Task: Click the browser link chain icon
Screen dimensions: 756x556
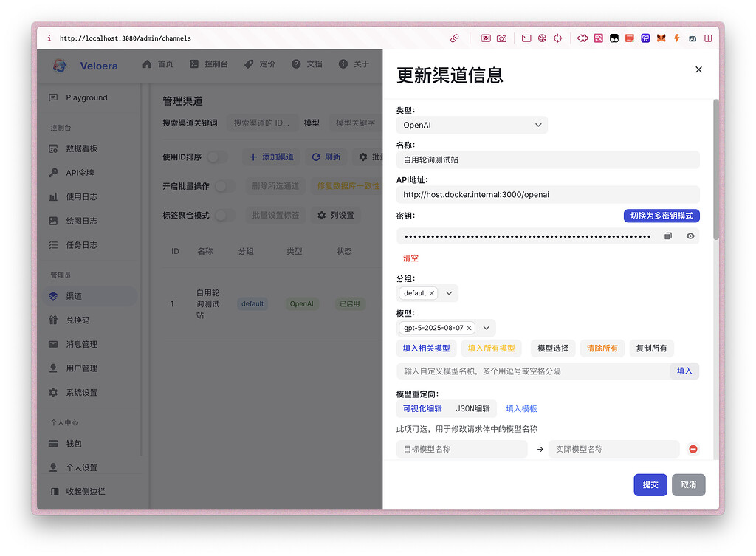Action: point(454,38)
